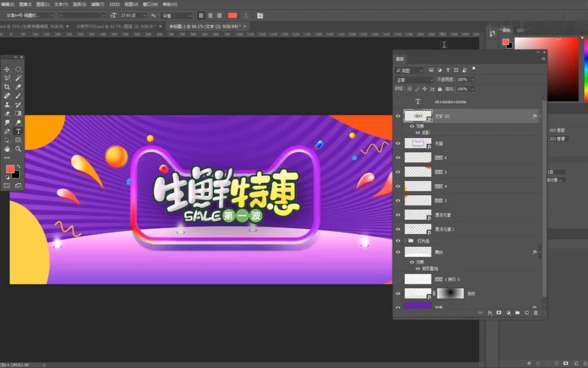Select the Clone Stamp tool
588x368 pixels.
point(7,105)
